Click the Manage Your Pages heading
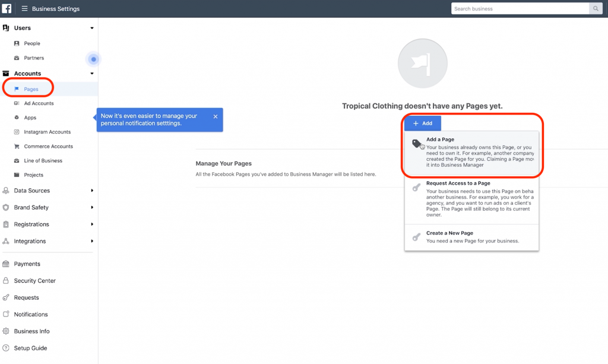The image size is (608, 364). [x=223, y=163]
